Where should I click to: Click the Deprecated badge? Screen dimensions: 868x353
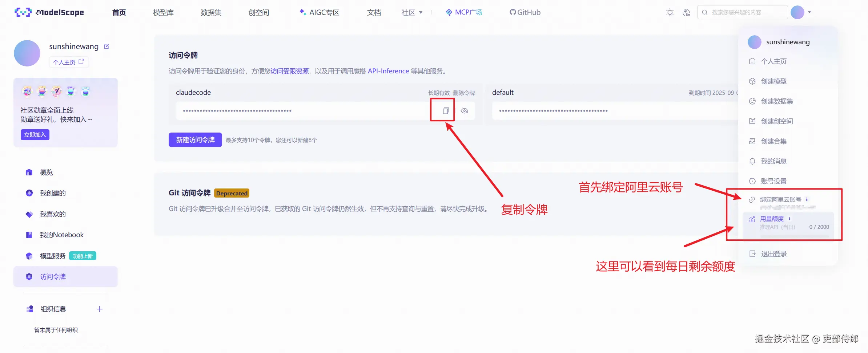coord(232,193)
